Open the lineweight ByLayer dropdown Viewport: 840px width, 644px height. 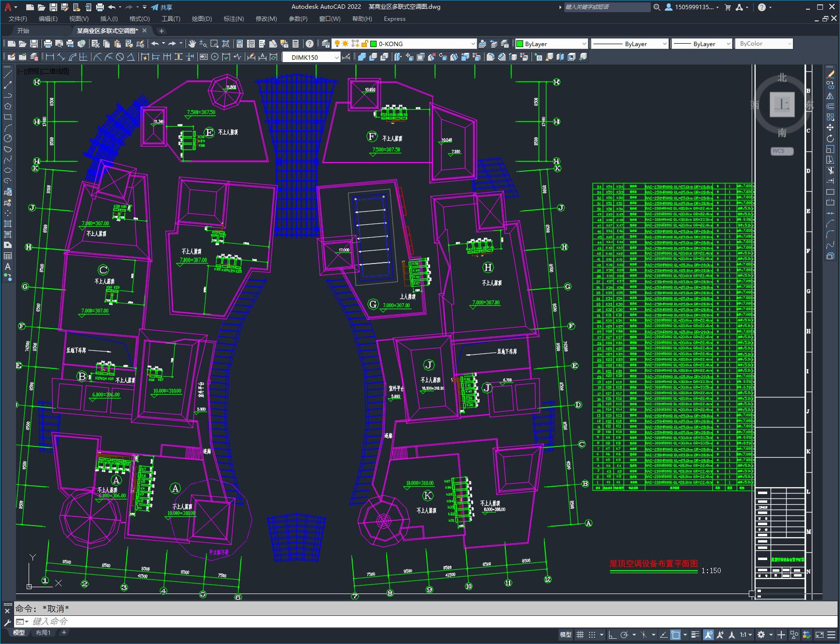click(728, 44)
